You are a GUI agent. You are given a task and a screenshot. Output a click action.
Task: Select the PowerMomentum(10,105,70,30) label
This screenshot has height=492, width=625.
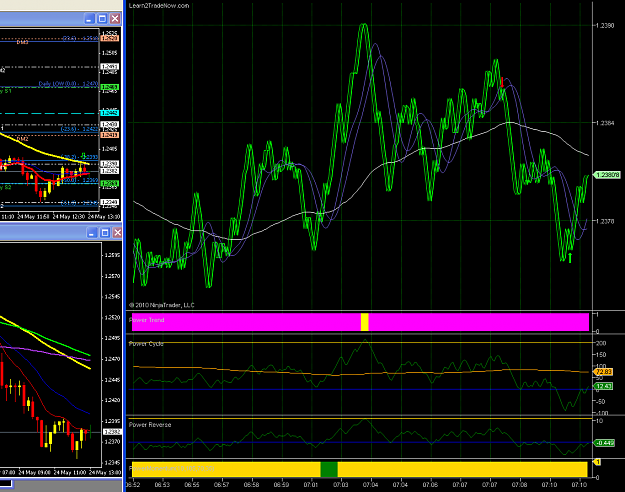coord(172,468)
